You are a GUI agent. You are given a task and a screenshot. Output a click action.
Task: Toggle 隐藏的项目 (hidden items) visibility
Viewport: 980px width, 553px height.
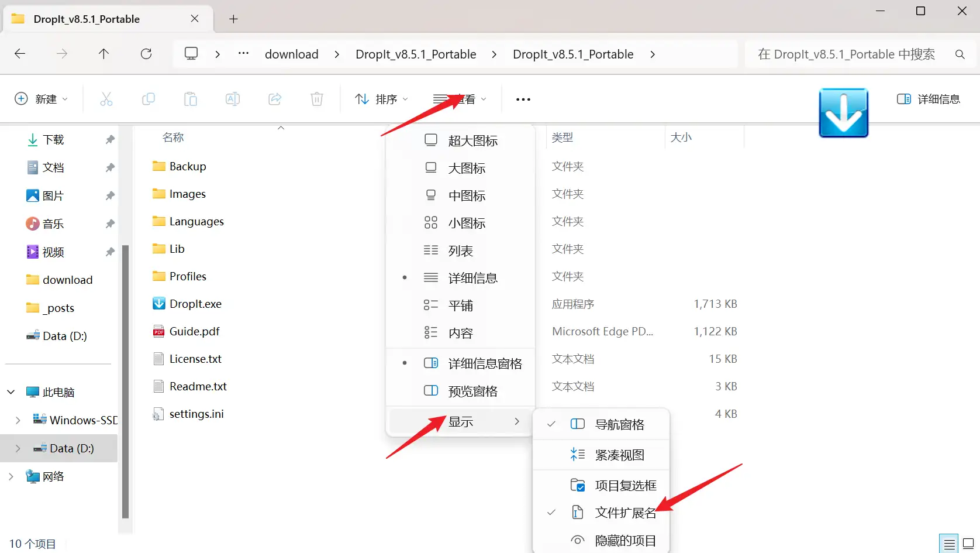point(625,541)
